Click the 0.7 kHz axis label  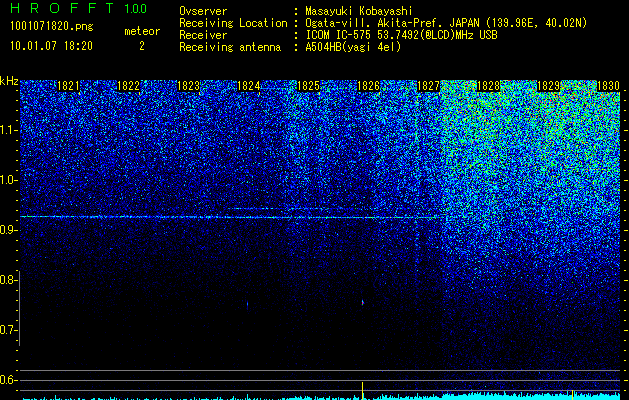pyautogui.click(x=9, y=330)
